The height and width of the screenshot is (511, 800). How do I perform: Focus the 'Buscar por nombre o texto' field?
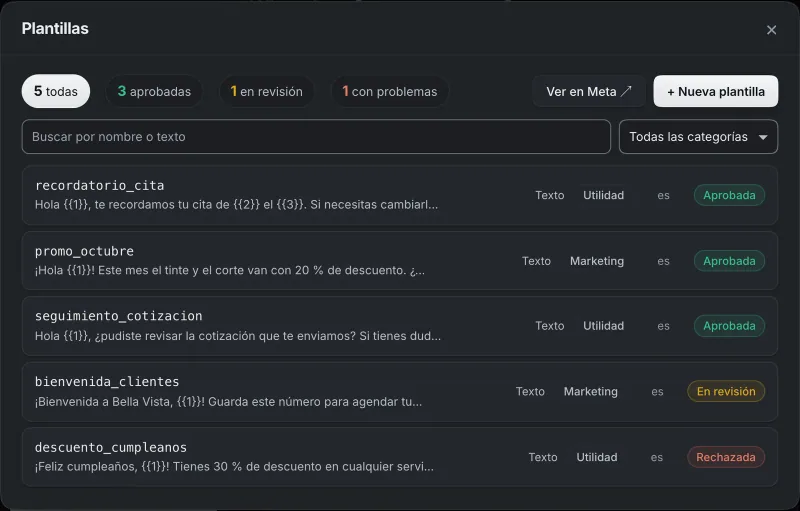316,137
